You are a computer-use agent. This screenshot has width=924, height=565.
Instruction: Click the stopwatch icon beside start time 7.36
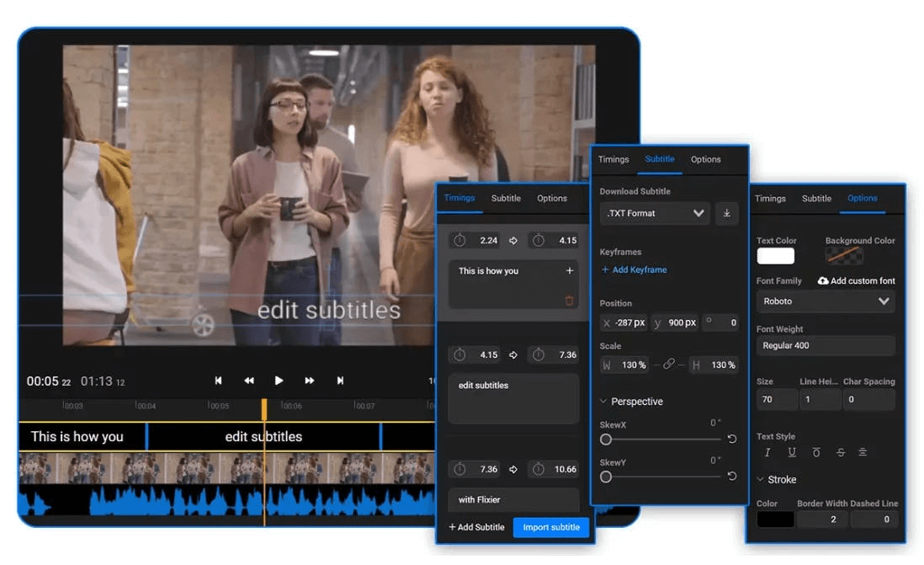click(x=459, y=469)
